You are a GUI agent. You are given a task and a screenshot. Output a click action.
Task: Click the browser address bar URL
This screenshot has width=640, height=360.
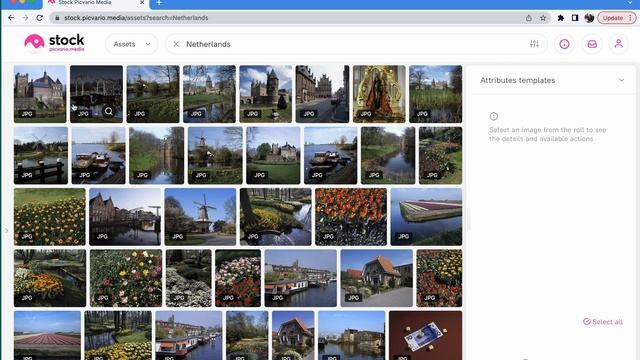click(x=136, y=18)
